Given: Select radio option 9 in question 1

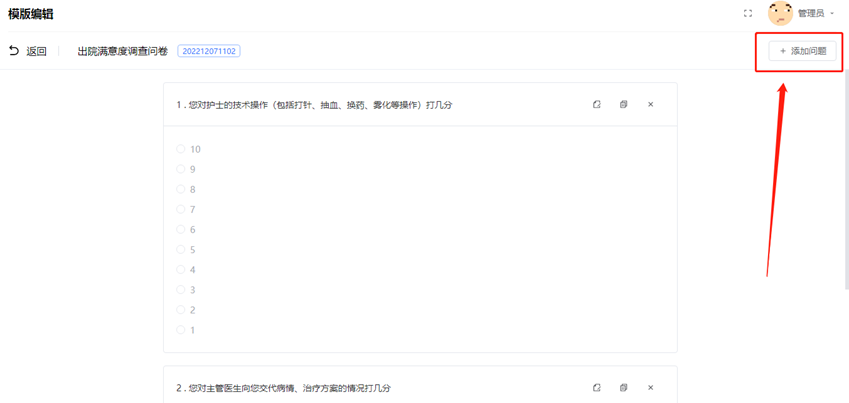Looking at the screenshot, I should (181, 169).
